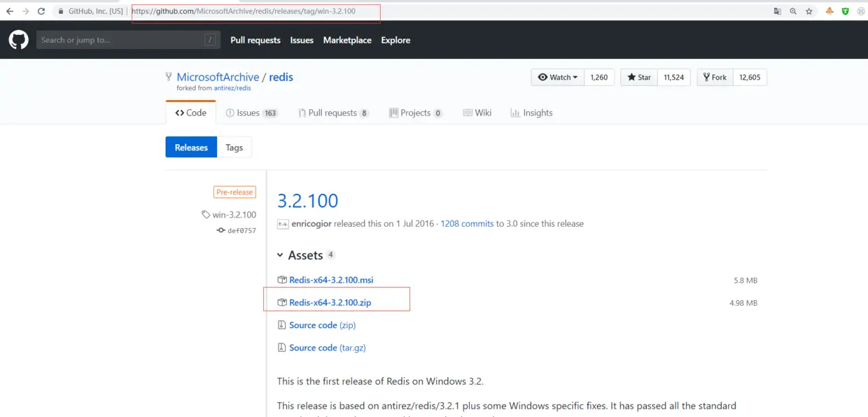Open the 3.2.100 release title
This screenshot has width=868, height=417.
pyautogui.click(x=307, y=201)
